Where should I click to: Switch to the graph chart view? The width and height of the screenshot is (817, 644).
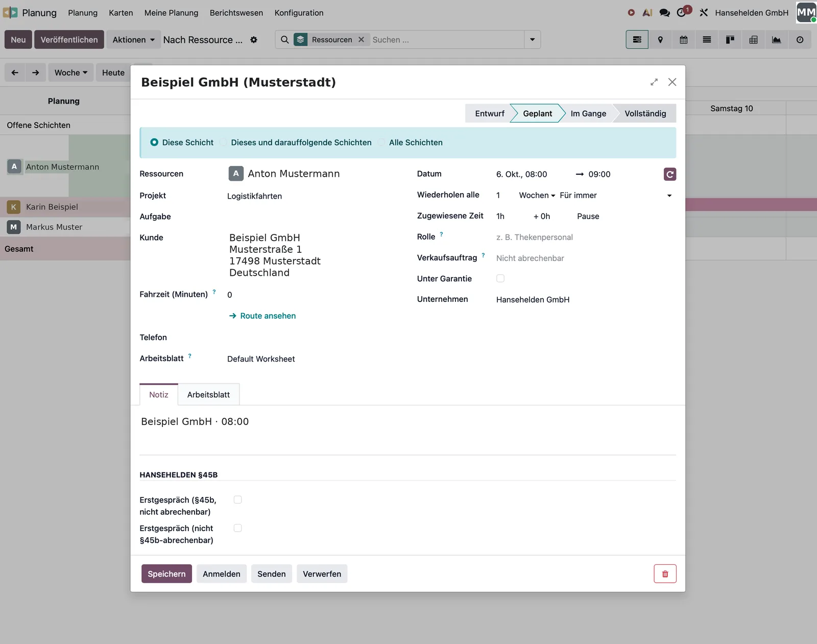[777, 40]
